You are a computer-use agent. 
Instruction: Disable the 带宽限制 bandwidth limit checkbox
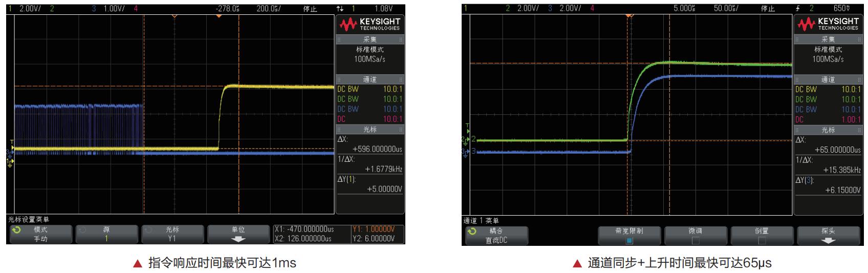[x=629, y=240]
